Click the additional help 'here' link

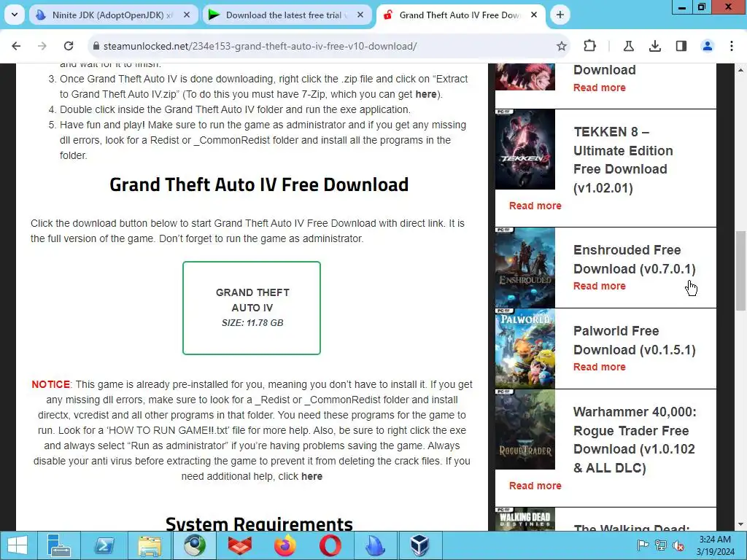pos(311,476)
